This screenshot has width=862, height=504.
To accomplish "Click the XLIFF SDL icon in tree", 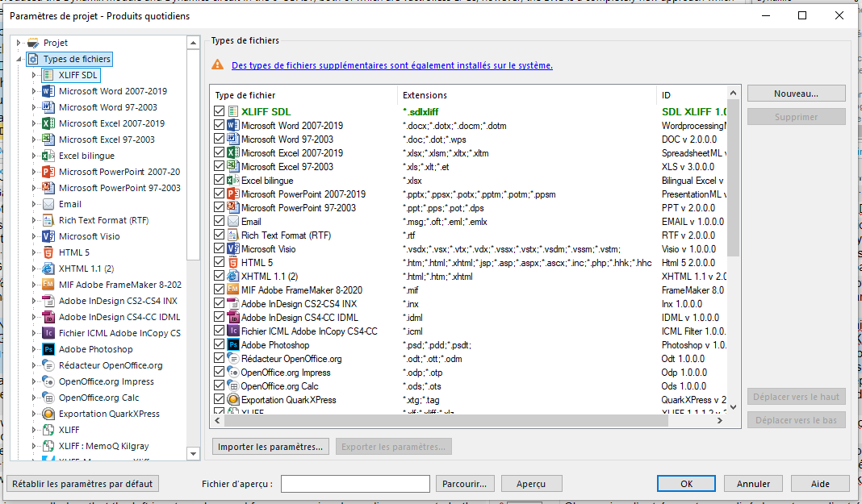I will (x=48, y=75).
